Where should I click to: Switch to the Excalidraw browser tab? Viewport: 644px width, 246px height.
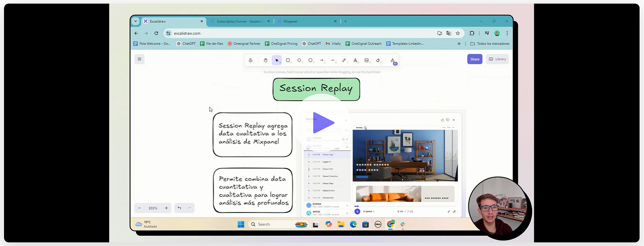(173, 21)
